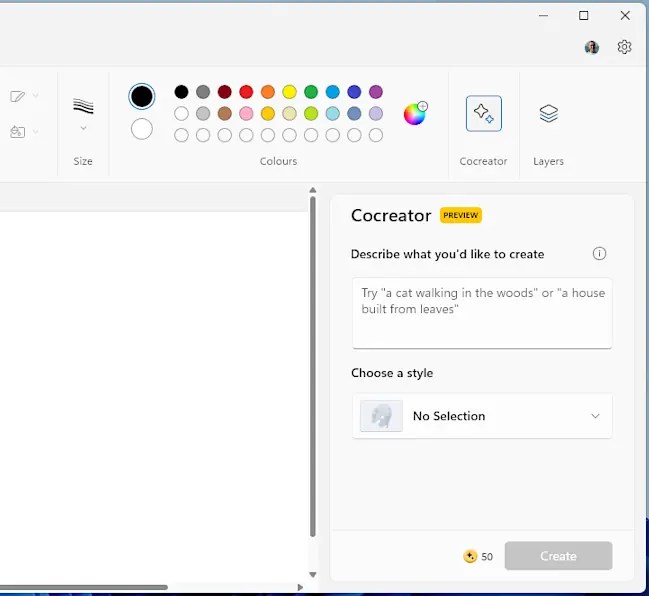Pick the turquoise blue colour swatch
Viewport: 649px width, 596px height.
[333, 92]
